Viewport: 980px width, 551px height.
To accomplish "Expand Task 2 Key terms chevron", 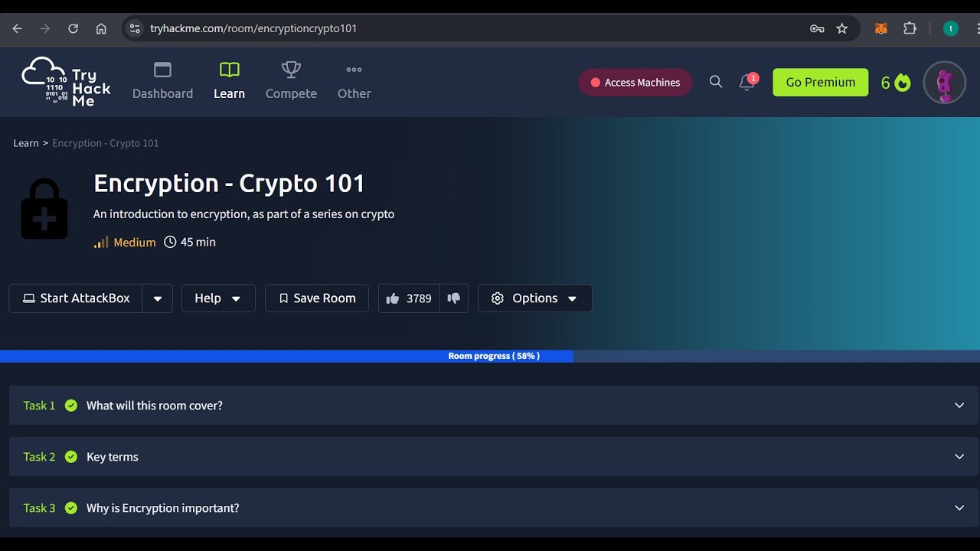I will click(959, 457).
